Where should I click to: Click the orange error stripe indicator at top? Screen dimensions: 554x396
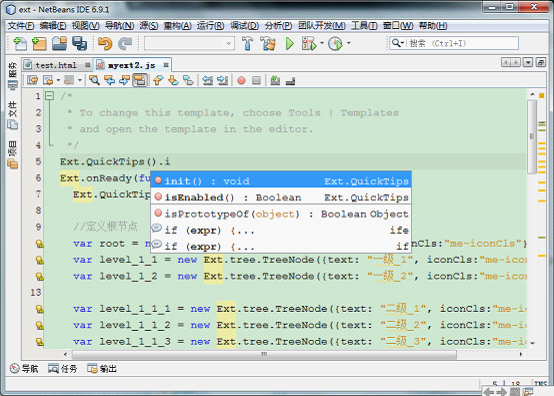[x=542, y=95]
